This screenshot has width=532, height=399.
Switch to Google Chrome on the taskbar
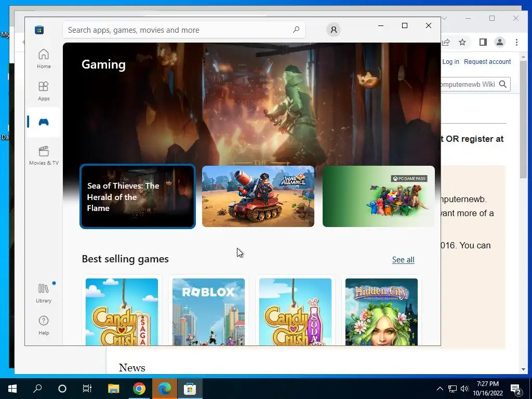tap(139, 389)
